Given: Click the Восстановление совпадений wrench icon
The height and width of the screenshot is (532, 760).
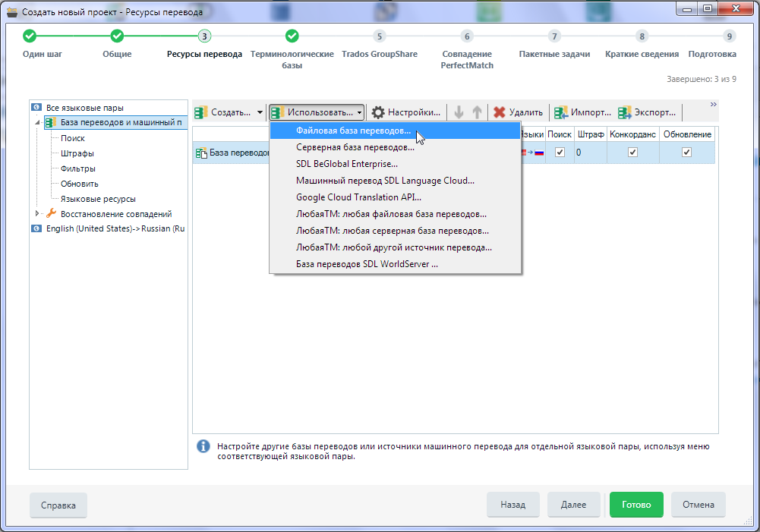Looking at the screenshot, I should pos(52,214).
